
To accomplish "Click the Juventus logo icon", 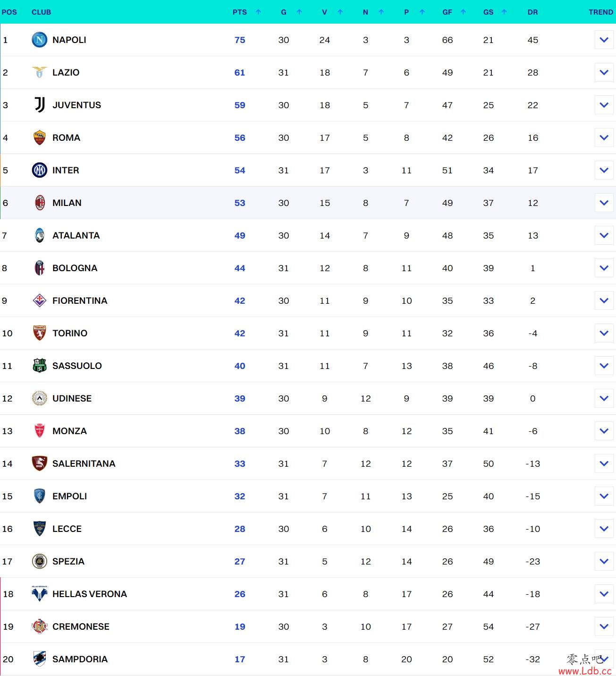I will [40, 105].
